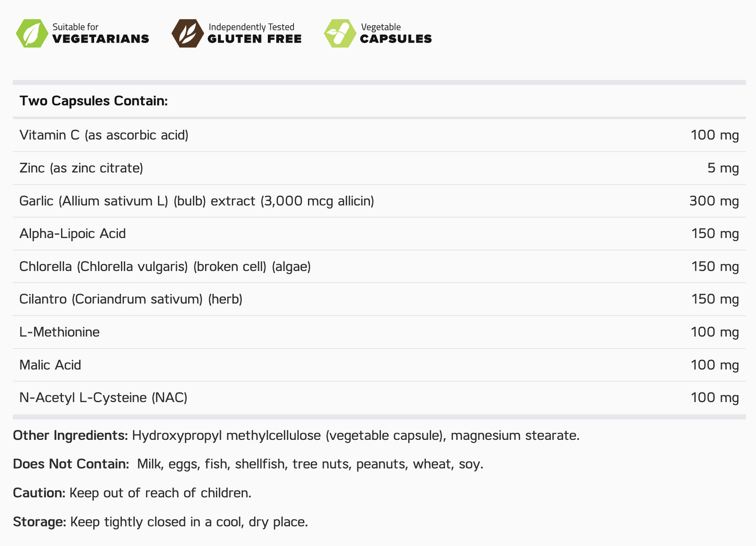
Task: Select the "Suitable for VEGETARIANS" badge text
Action: (100, 33)
